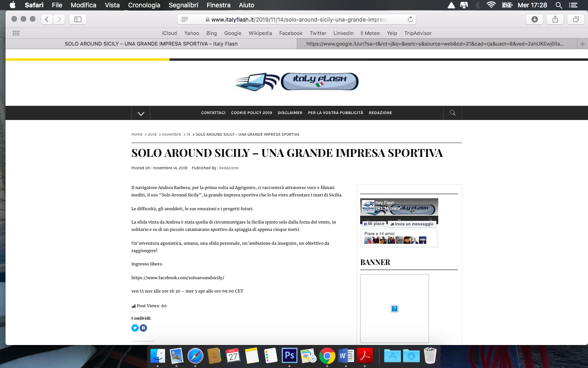Click the page reload icon in address bar
The height and width of the screenshot is (368, 588).
click(x=410, y=19)
